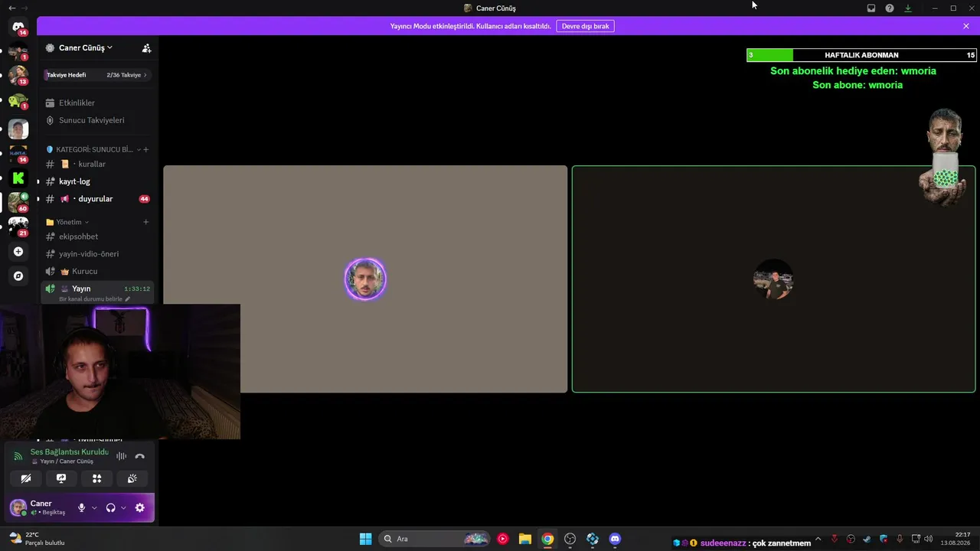The width and height of the screenshot is (980, 551).
Task: Expand the Caner Cünüş server menu
Action: [85, 47]
